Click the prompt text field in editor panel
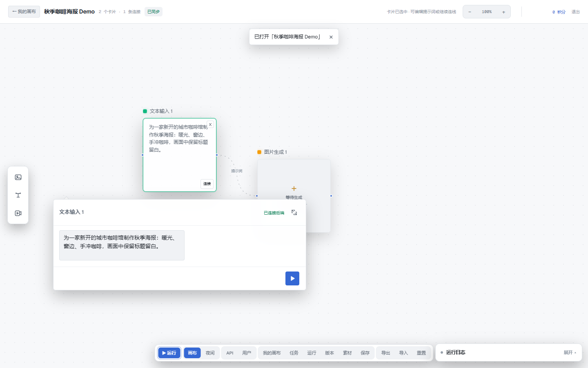 (x=122, y=245)
